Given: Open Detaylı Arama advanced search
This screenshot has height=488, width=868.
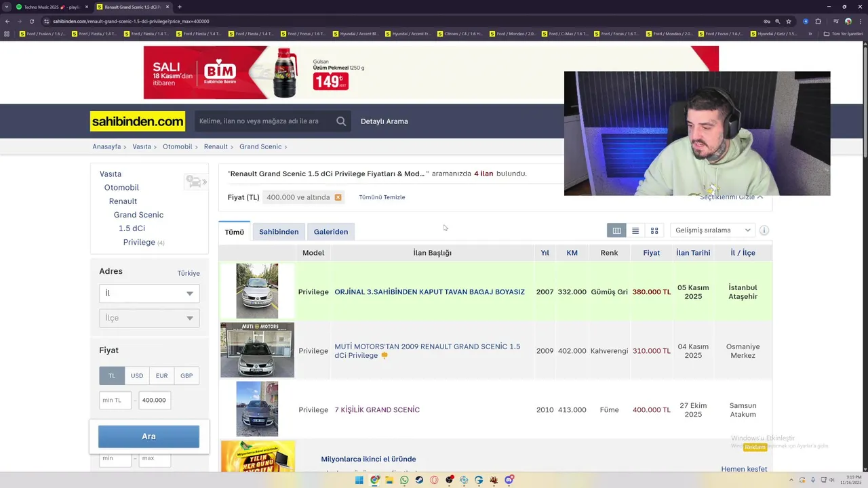Looking at the screenshot, I should pos(384,121).
